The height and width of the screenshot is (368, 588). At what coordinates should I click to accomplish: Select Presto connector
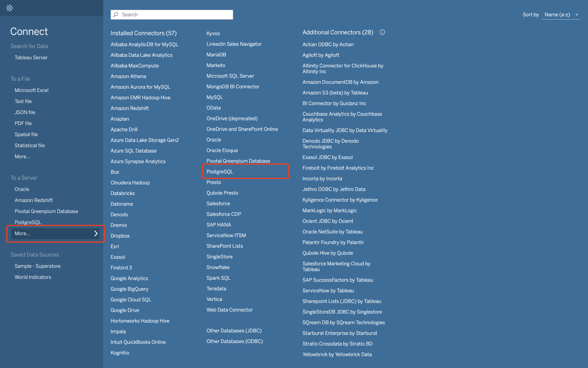click(x=214, y=182)
